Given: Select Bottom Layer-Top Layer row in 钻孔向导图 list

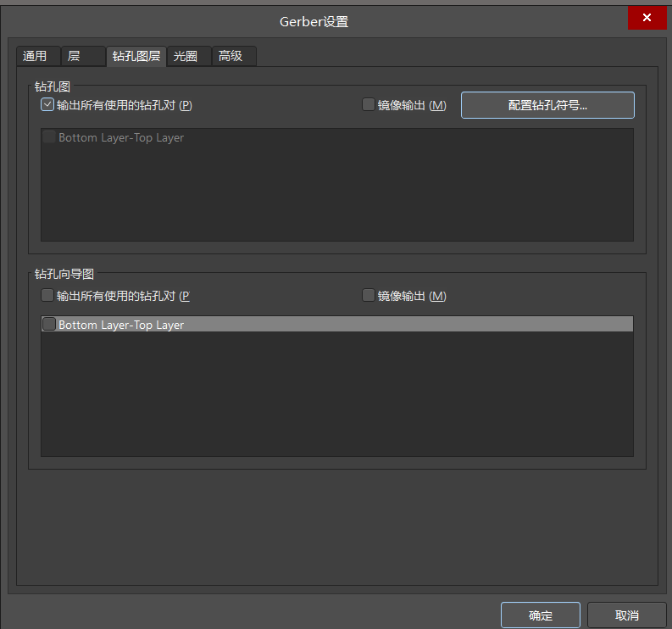Looking at the screenshot, I should tap(337, 324).
